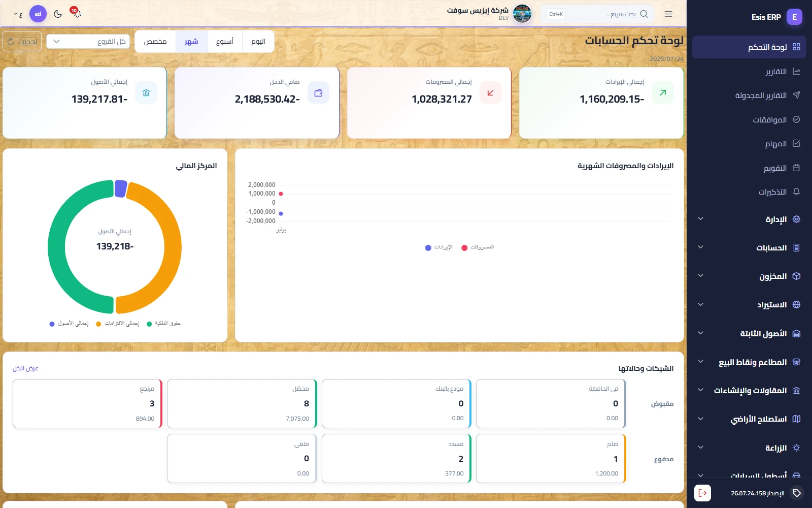Expand the المخزون sidebar section
812x508 pixels.
pyautogui.click(x=749, y=276)
